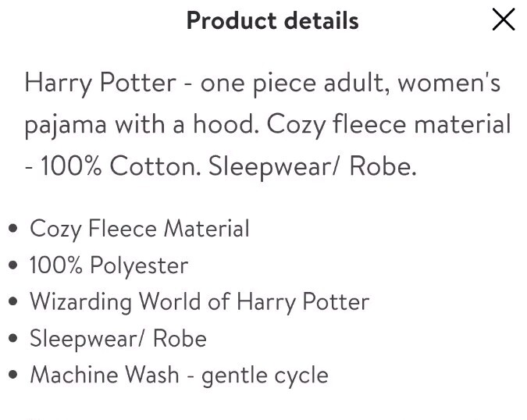This screenshot has width=527, height=420.
Task: Select Machine Wash - gentle cycle item
Action: 179,375
